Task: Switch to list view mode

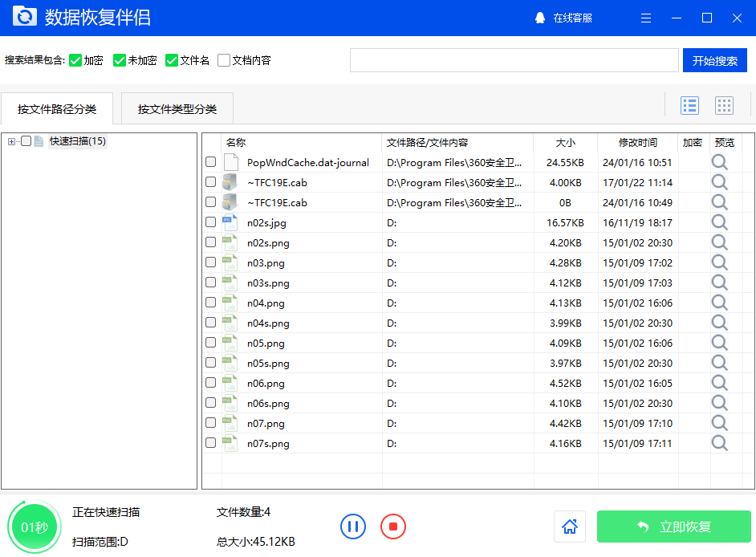Action: tap(689, 105)
